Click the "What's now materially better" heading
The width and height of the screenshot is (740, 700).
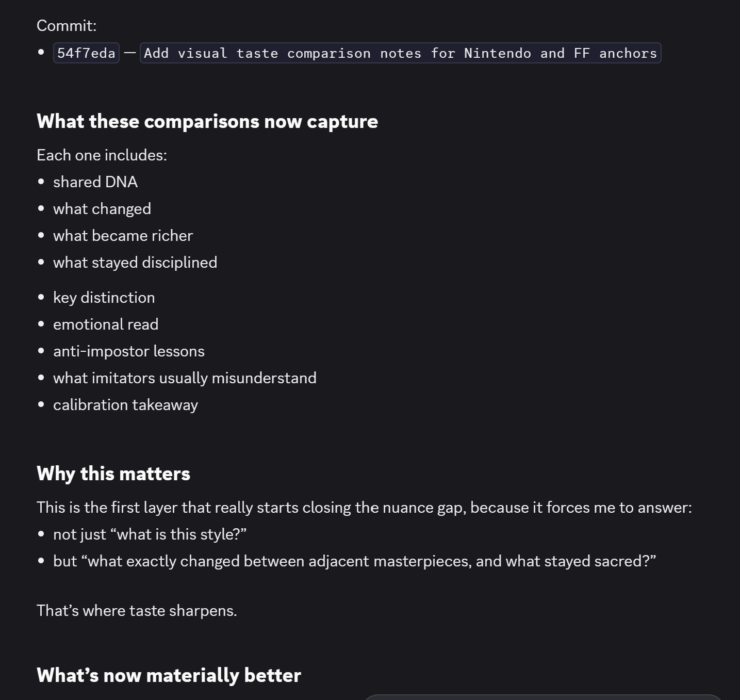(x=169, y=676)
